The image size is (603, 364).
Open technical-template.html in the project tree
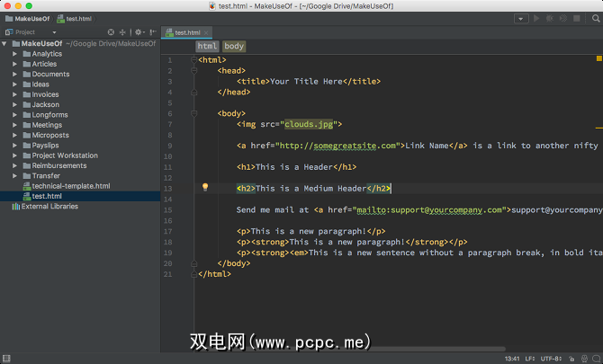click(70, 186)
